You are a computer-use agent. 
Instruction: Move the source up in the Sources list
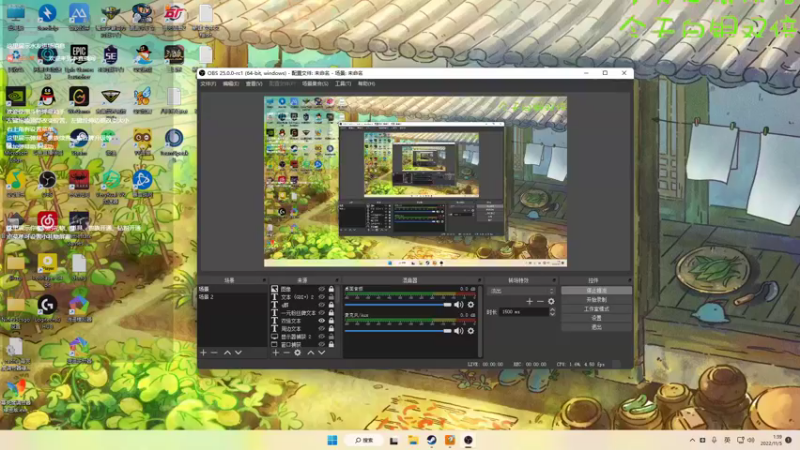click(311, 353)
